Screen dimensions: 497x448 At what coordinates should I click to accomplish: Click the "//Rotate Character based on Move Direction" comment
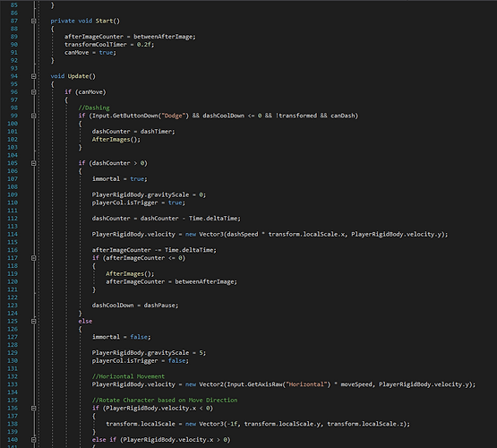[165, 401]
